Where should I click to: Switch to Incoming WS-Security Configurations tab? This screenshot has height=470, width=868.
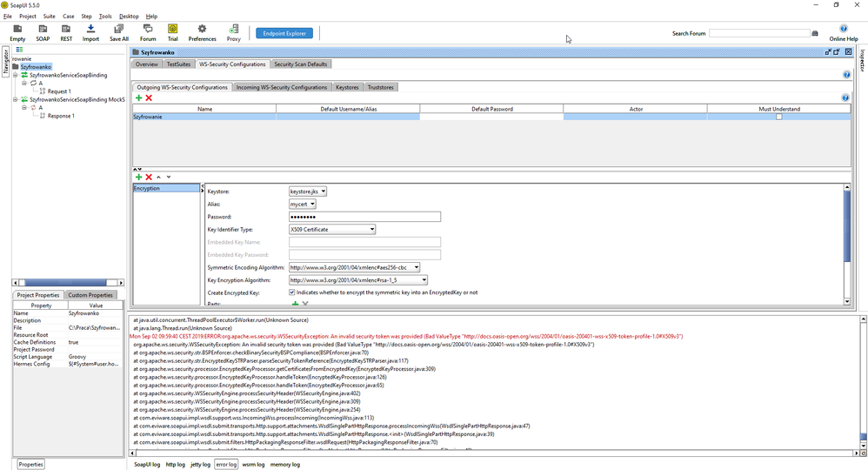(283, 87)
